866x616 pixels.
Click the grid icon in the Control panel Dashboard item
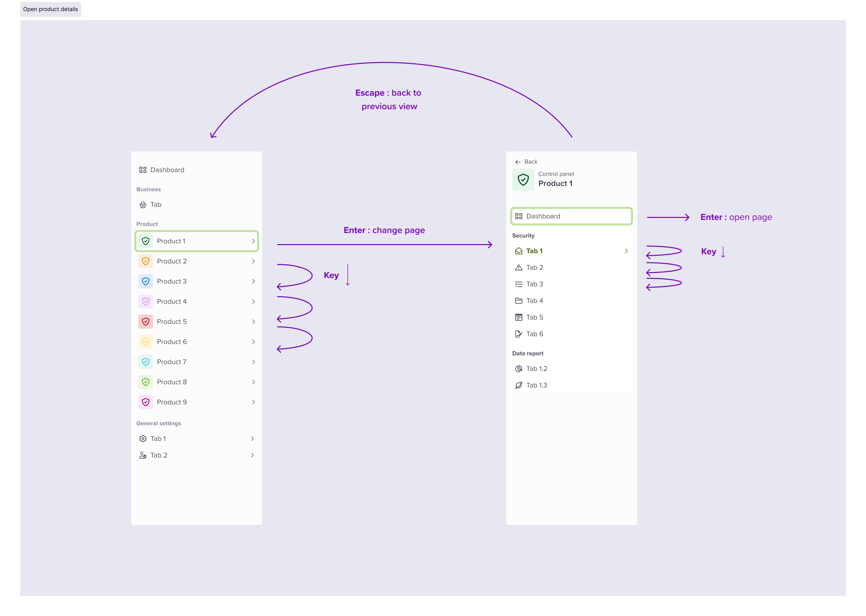tap(519, 216)
